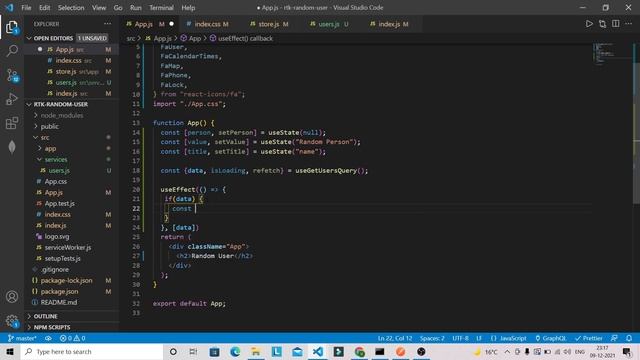Click the Open Changes icon in editor toolbar
The height and width of the screenshot is (360, 640).
602,24
